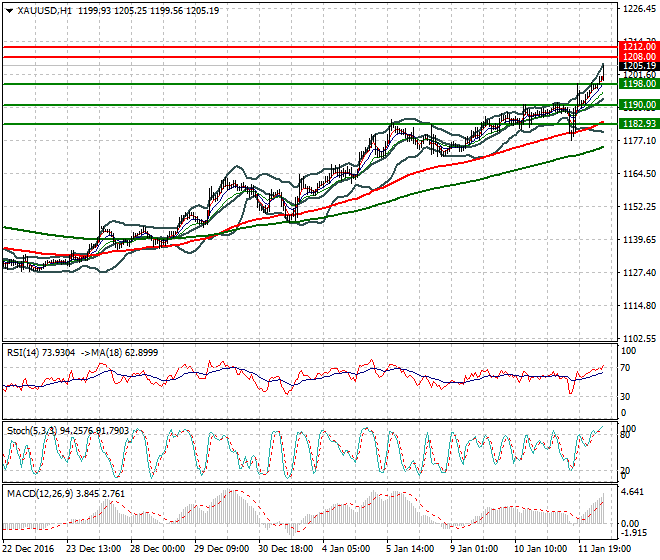This screenshot has width=660, height=560.
Task: Click the 5 Jan 14:00 time label
Action: (410, 549)
